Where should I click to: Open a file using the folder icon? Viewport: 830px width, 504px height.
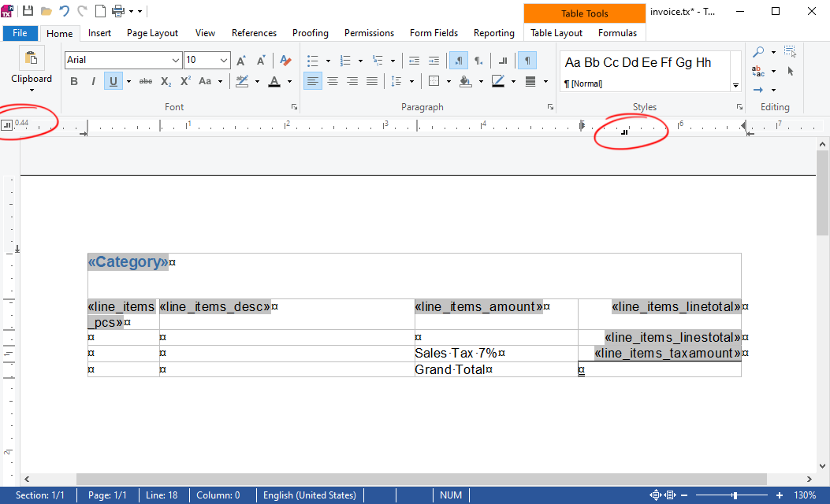[46, 11]
